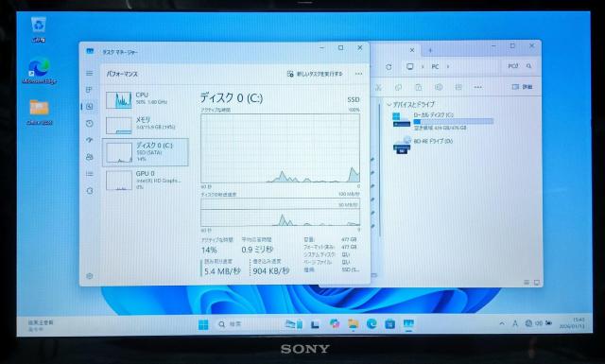Open the Startup apps page icon in Task Manager

[90, 140]
